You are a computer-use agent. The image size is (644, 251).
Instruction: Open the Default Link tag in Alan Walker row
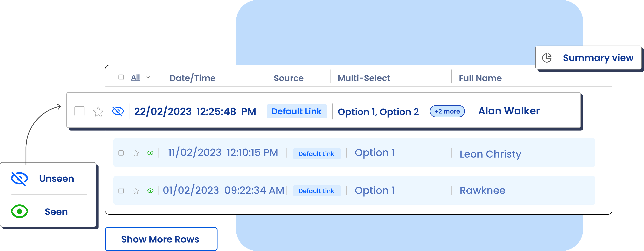click(x=297, y=111)
